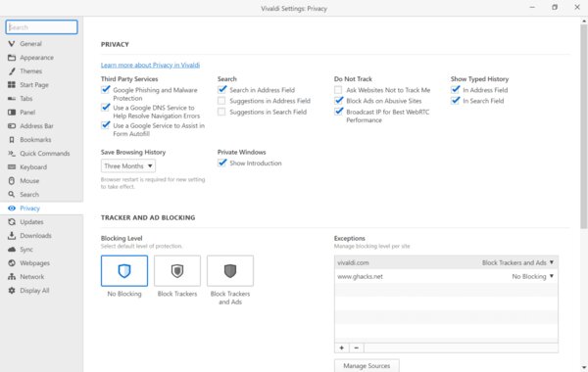Choose the Block Trackers shield icon
The width and height of the screenshot is (588, 372).
177,271
